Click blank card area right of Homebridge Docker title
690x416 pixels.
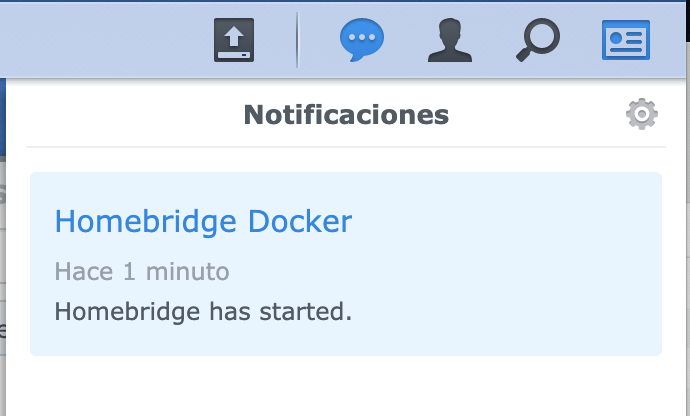500,221
